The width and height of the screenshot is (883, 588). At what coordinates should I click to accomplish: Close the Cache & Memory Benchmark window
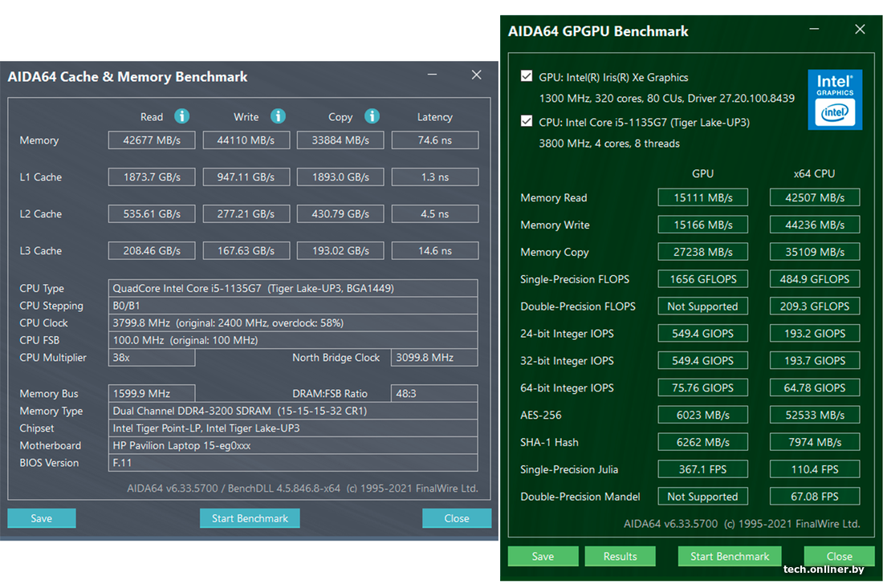pos(476,75)
